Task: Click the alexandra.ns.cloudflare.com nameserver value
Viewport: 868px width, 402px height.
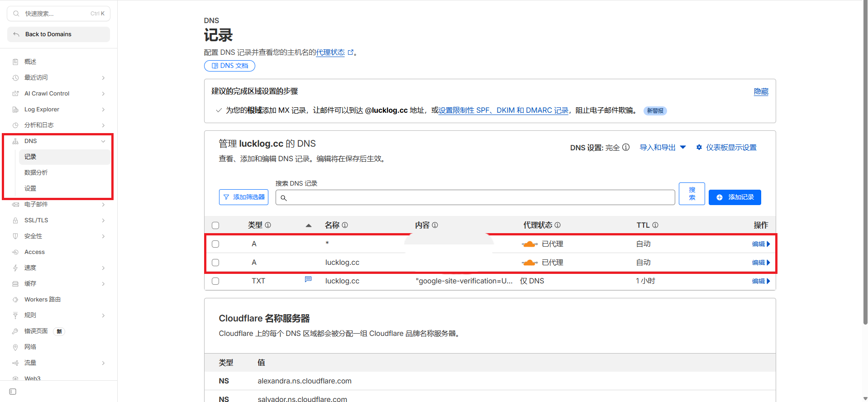Action: click(x=305, y=381)
